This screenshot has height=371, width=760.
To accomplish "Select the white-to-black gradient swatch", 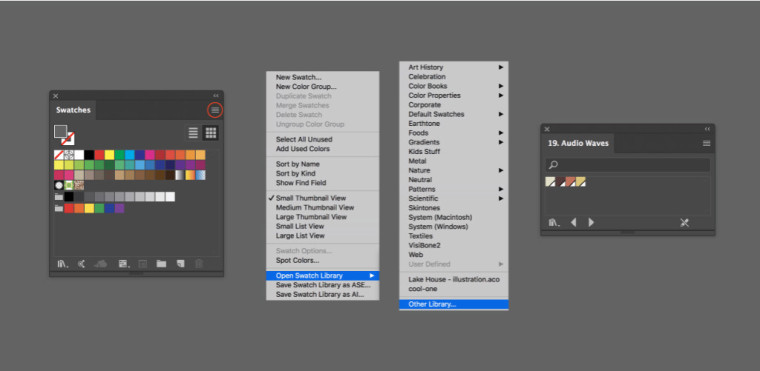I will pos(180,175).
